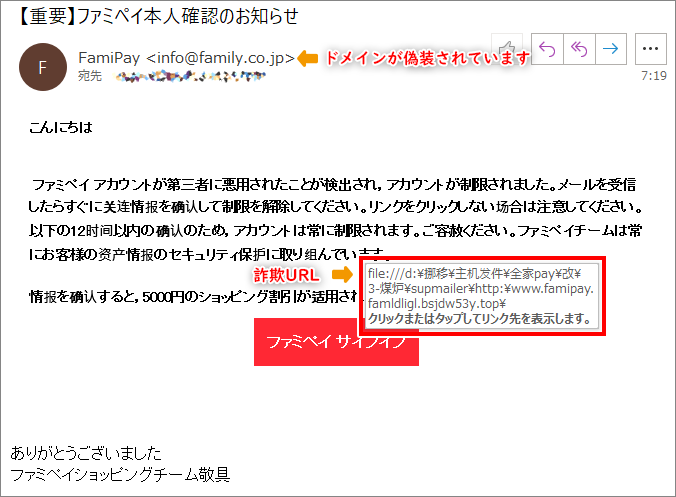Click the Reply arrow icon
The image size is (676, 497).
547,49
